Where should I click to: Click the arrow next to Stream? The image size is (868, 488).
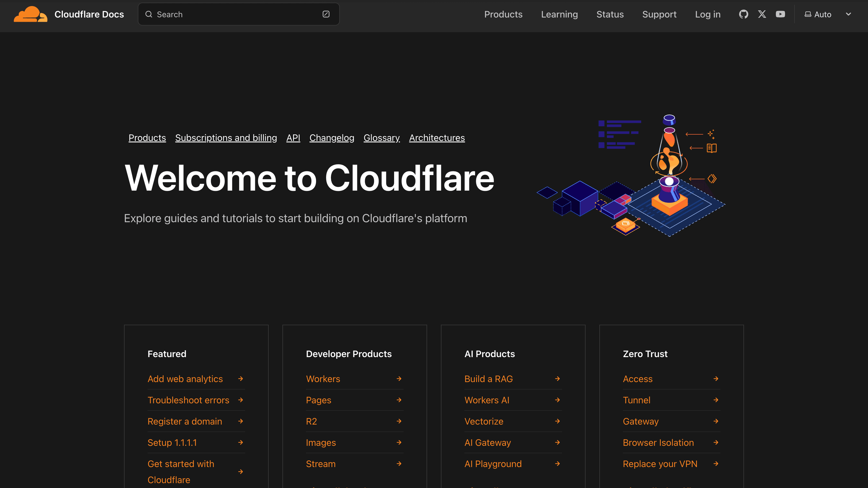(399, 464)
